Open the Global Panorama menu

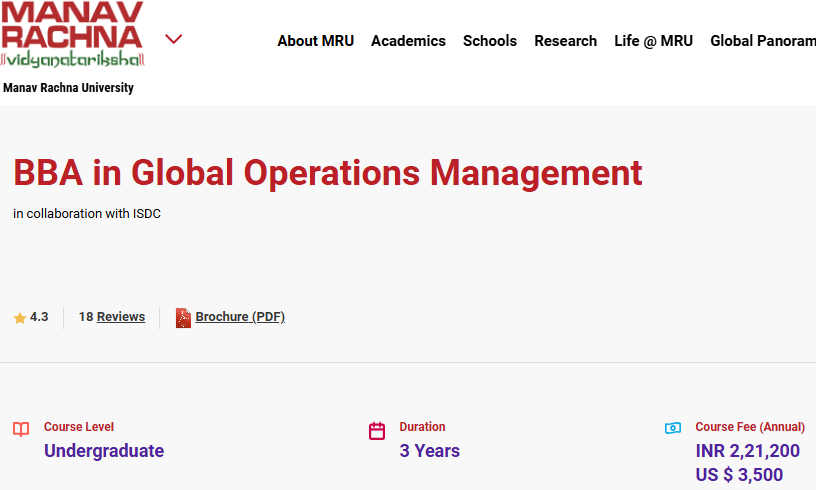pos(763,41)
